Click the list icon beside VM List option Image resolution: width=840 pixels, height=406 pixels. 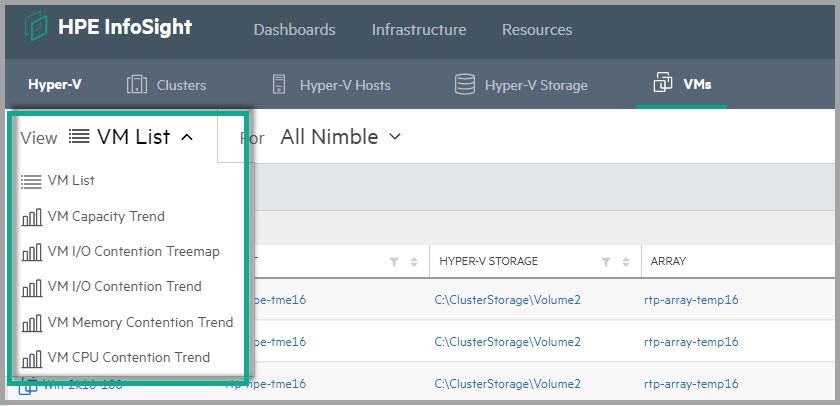(x=31, y=182)
